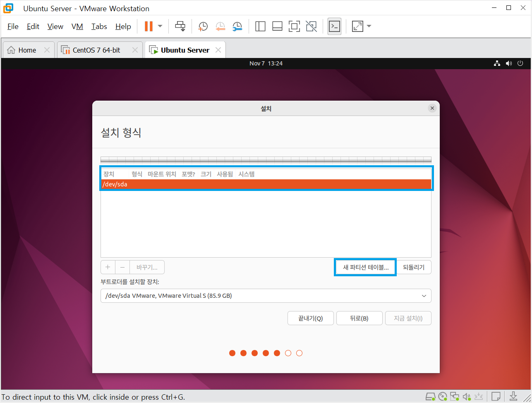
Task: Close the CentOS 7 64-bit tab
Action: (135, 50)
